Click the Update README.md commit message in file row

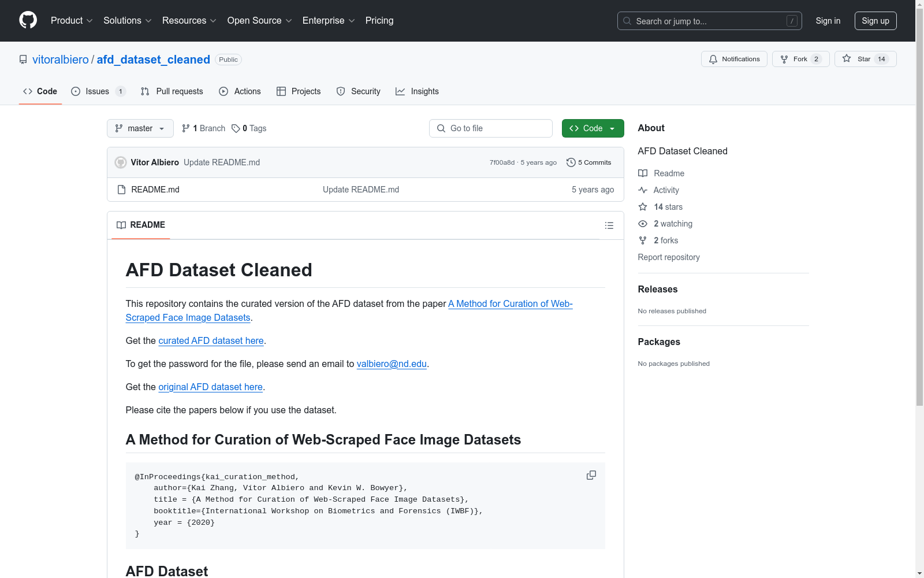tap(361, 190)
